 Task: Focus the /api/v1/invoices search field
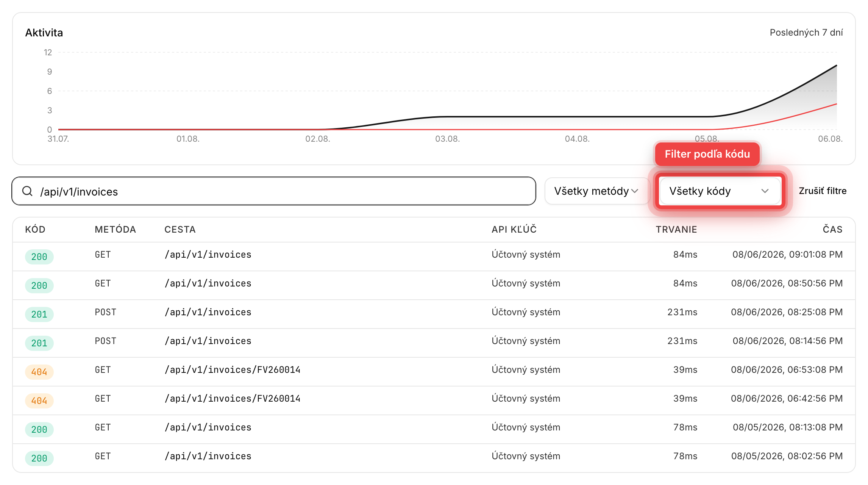(x=274, y=191)
